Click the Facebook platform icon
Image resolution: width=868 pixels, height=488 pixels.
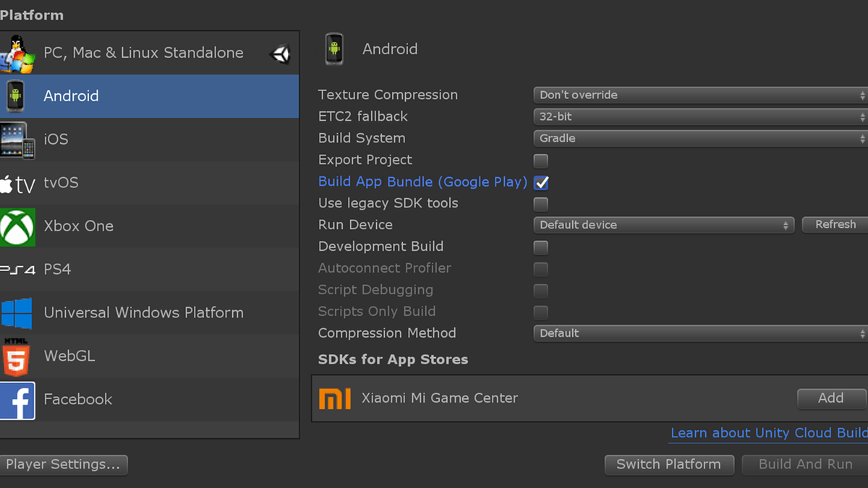[17, 400]
